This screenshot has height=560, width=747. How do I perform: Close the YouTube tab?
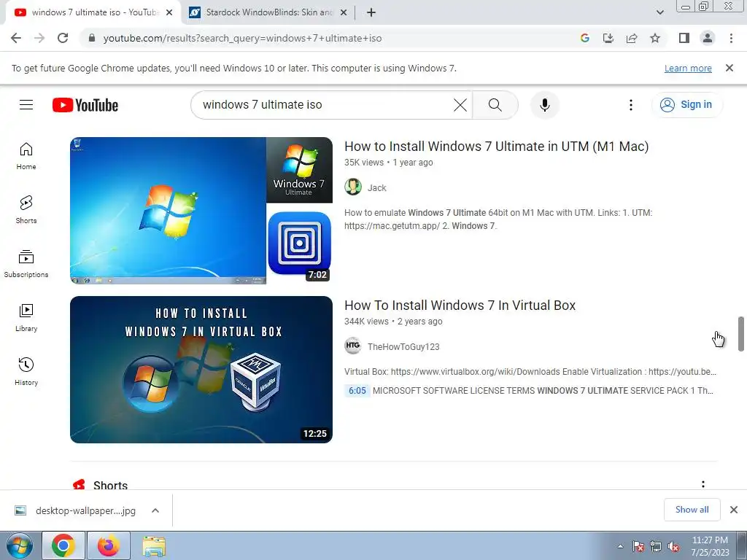(x=169, y=13)
